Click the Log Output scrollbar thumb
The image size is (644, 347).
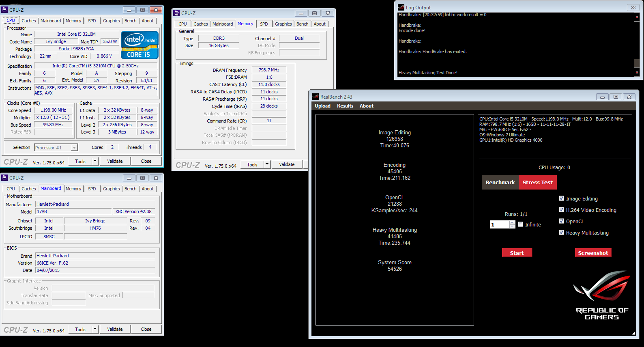click(x=637, y=64)
